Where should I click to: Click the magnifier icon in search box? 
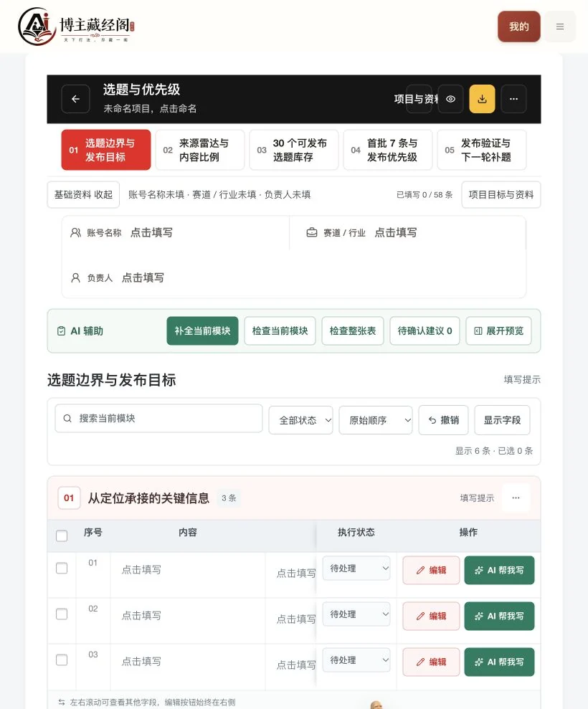[67, 418]
